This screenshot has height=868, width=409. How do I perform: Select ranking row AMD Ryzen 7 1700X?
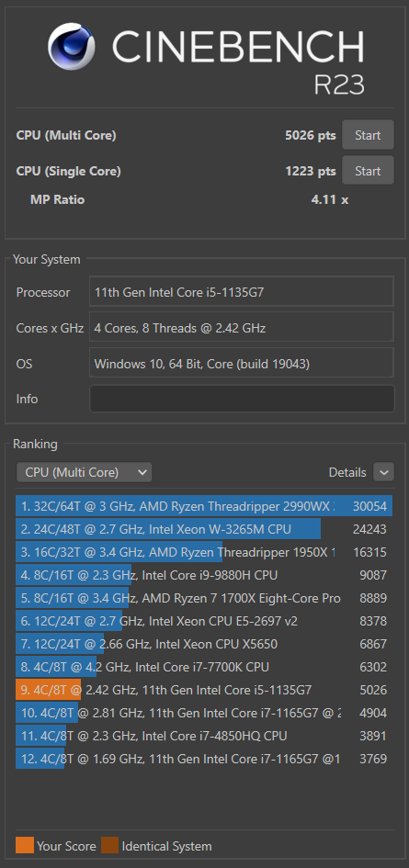point(204,598)
